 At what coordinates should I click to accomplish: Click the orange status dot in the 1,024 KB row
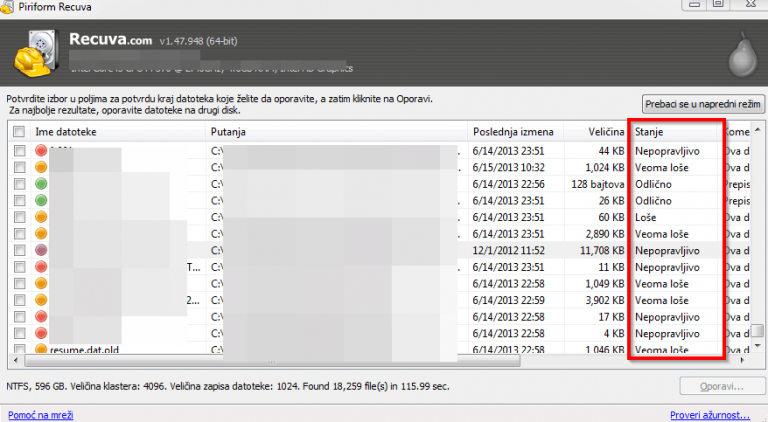[41, 167]
